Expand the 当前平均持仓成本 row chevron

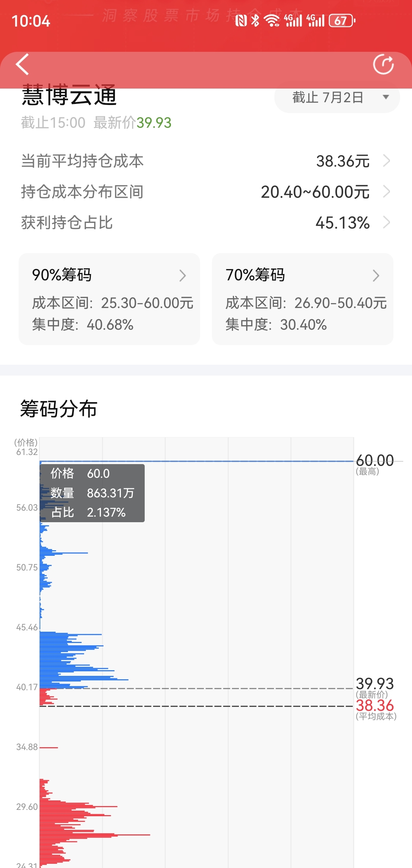tap(386, 161)
